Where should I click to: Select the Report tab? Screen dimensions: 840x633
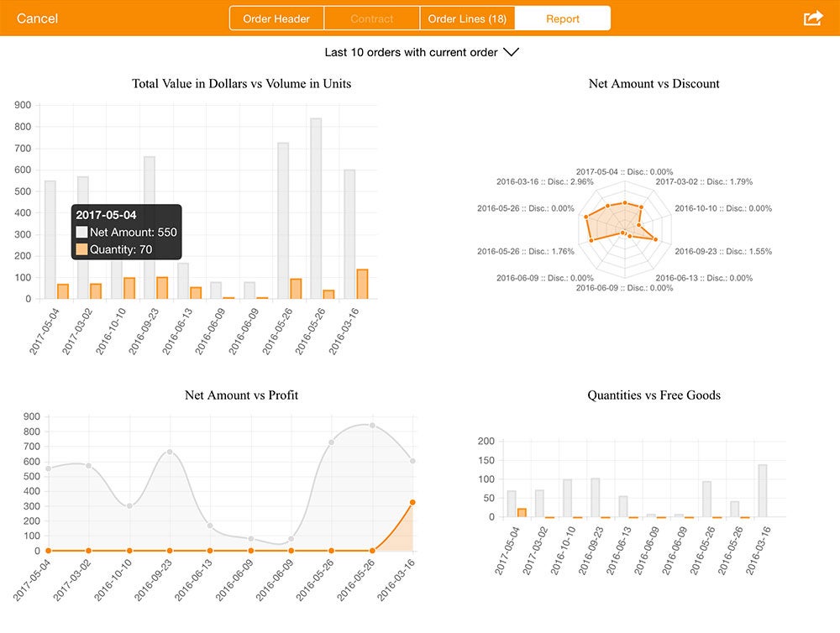coord(563,18)
